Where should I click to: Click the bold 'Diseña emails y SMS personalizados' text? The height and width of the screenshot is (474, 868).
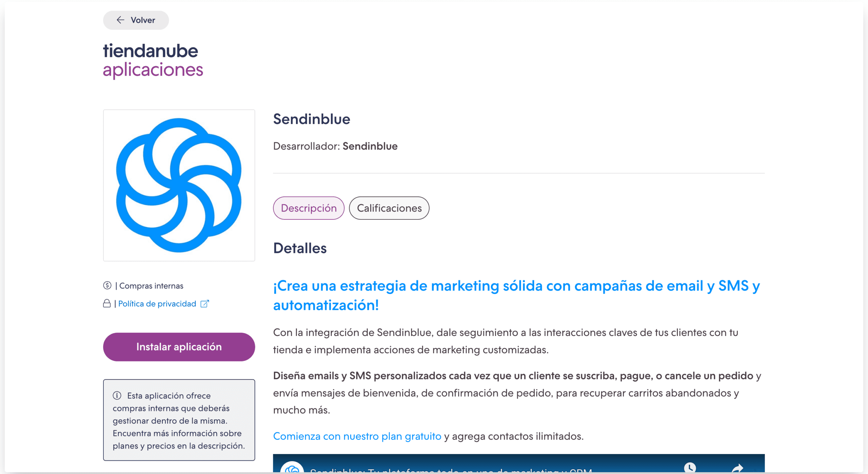pos(513,376)
